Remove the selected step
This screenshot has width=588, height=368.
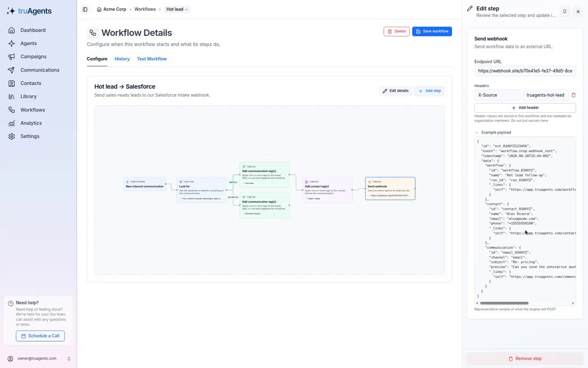tap(525, 359)
